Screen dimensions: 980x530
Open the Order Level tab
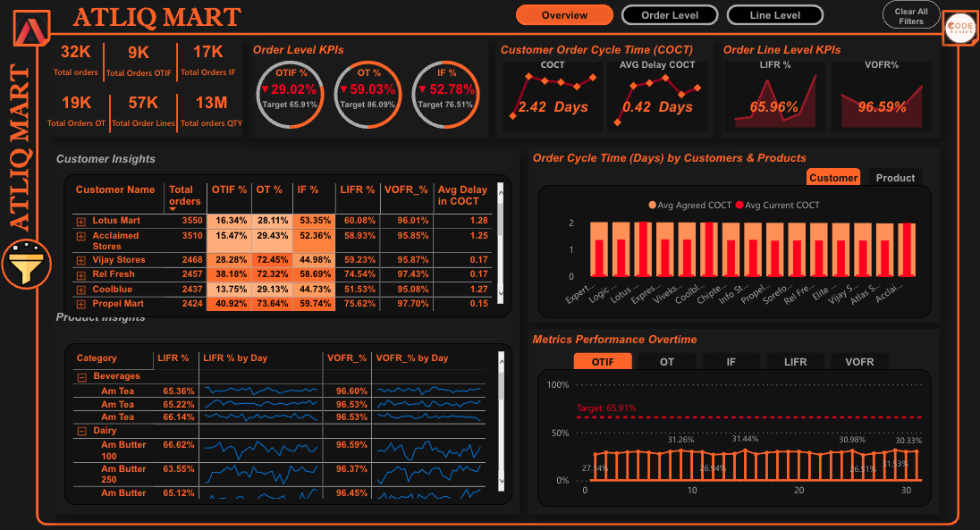coord(669,14)
